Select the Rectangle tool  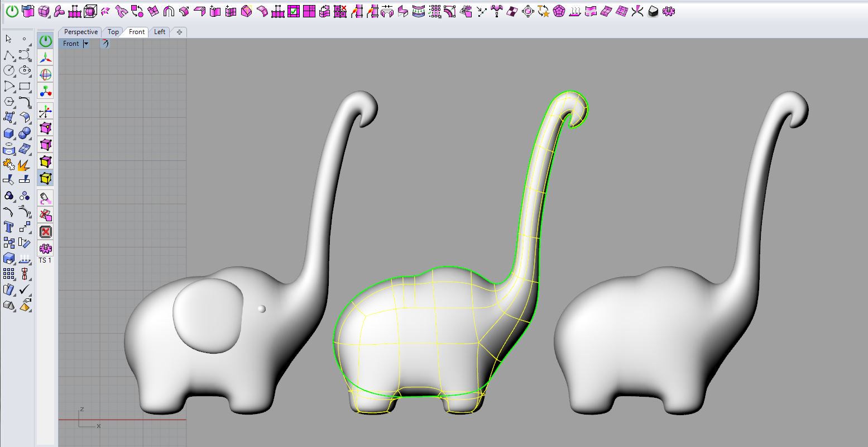tap(25, 86)
